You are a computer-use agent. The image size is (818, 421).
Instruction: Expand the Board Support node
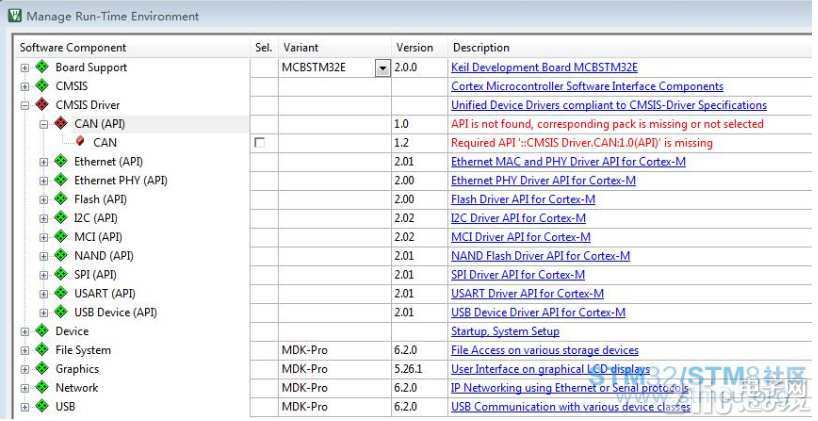point(25,68)
